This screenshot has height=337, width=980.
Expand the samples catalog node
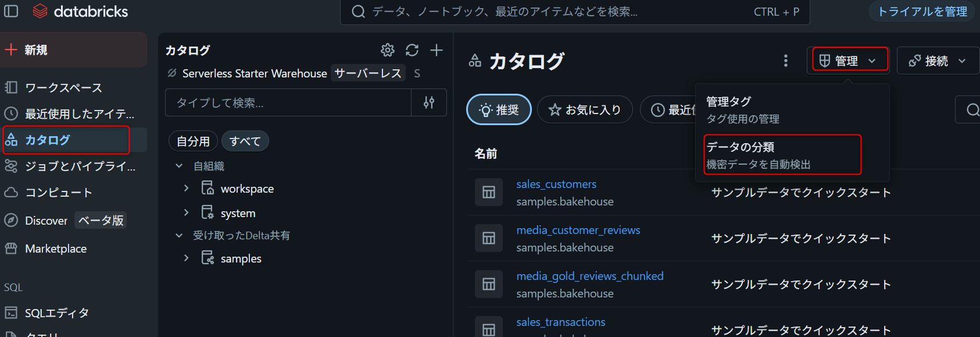(x=186, y=258)
